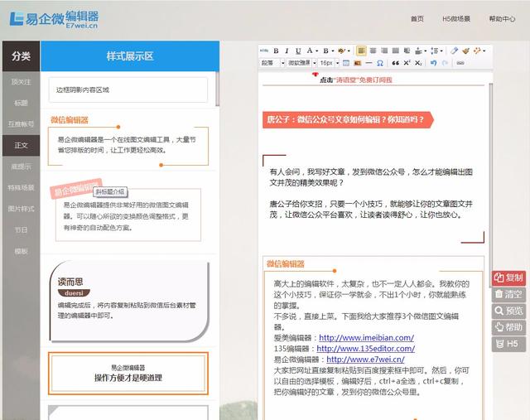The image size is (530, 420).
Task: Undo the last edit
Action: (434, 63)
